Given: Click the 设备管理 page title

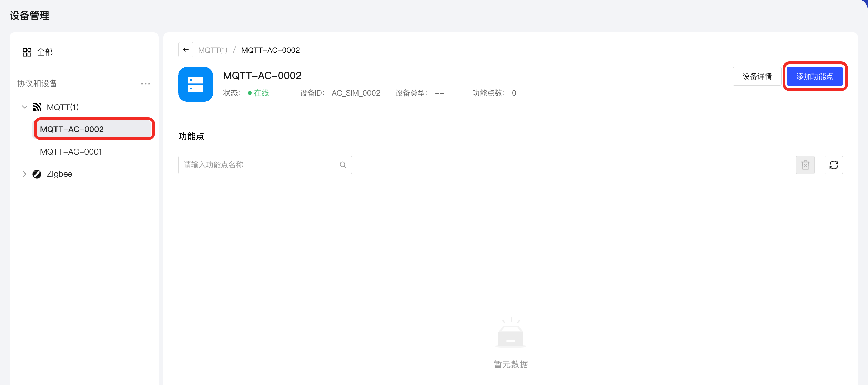Looking at the screenshot, I should click(30, 16).
